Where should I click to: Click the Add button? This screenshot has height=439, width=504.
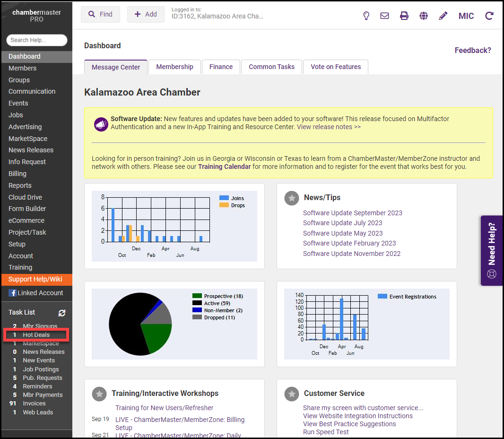[146, 15]
